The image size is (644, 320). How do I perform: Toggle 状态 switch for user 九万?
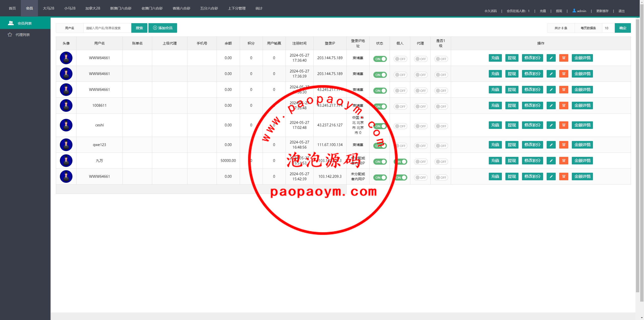tap(380, 162)
